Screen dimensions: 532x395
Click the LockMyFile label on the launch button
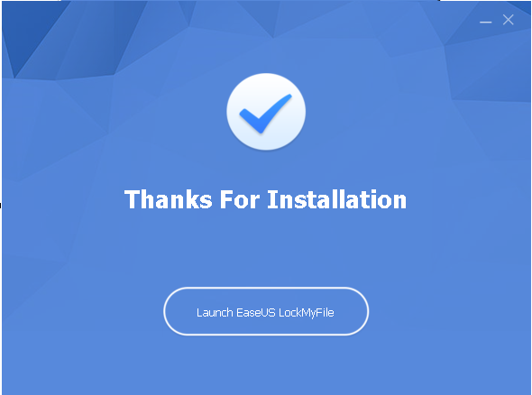(307, 313)
